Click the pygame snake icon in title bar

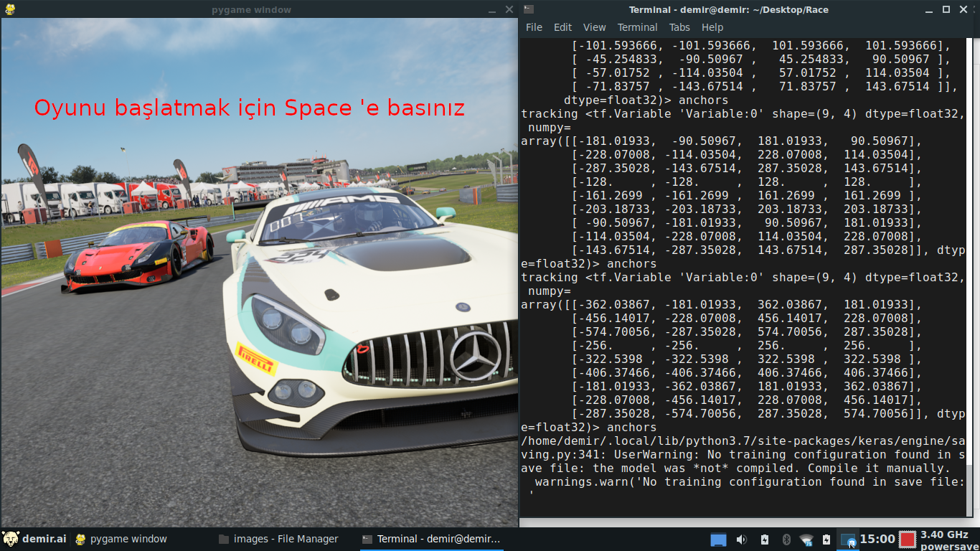[x=9, y=9]
